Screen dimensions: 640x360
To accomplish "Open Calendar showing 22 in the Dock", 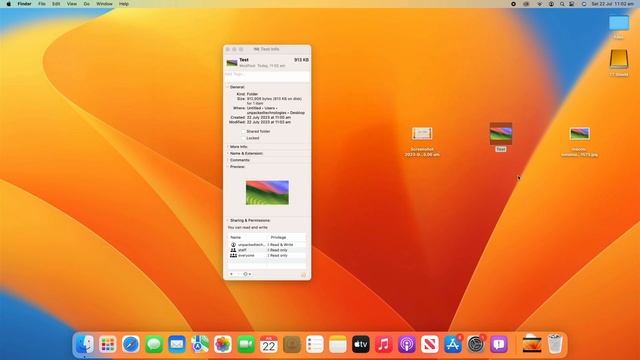I will pos(269,344).
